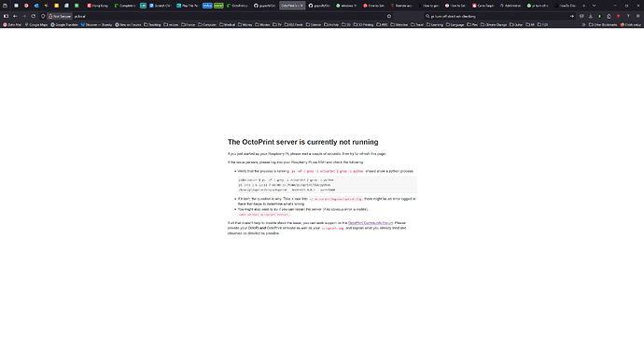This screenshot has width=644, height=350.
Task: Open the application hamburger menu
Action: coord(637,16)
